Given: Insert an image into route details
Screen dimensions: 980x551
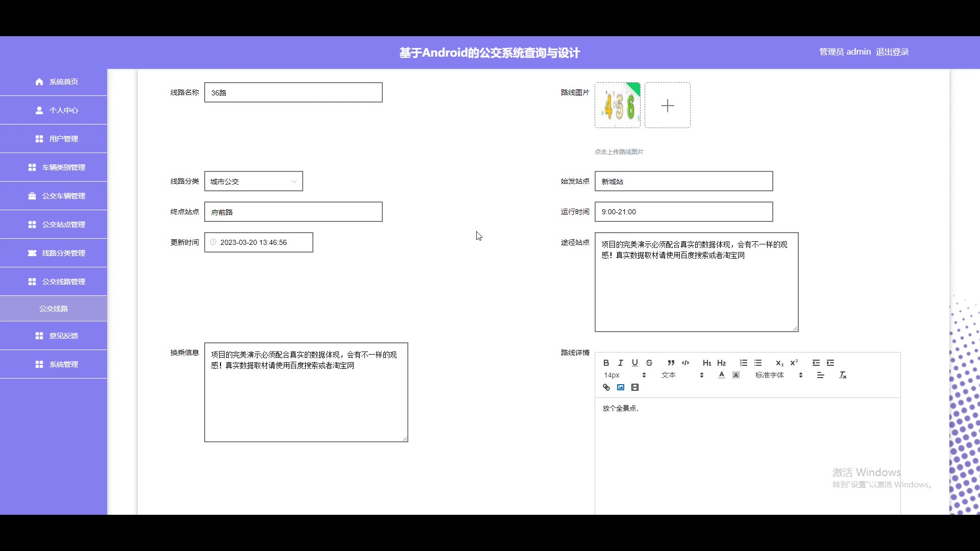Looking at the screenshot, I should [x=621, y=387].
